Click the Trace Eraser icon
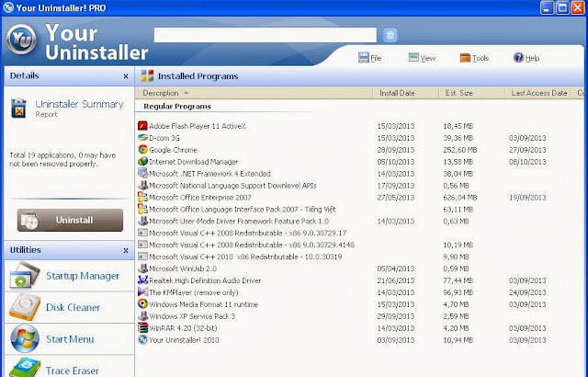 (25, 368)
